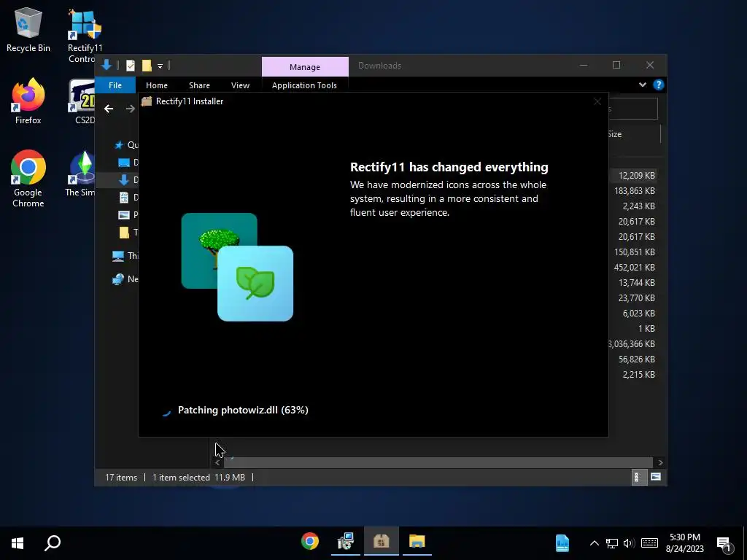Click the Explorer Back arrow
Screen dimensions: 747x560
pos(109,109)
